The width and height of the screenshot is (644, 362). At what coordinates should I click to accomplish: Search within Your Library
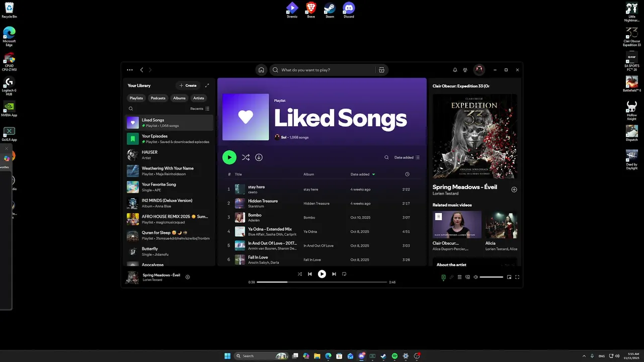(131, 109)
